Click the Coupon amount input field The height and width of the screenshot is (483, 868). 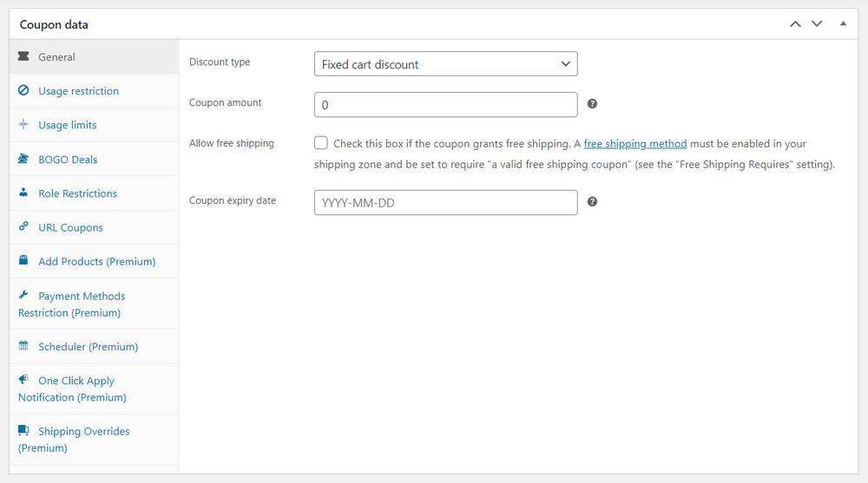445,105
